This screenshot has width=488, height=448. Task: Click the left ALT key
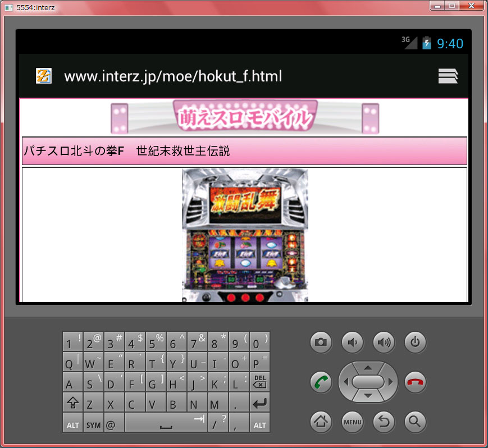click(x=73, y=423)
